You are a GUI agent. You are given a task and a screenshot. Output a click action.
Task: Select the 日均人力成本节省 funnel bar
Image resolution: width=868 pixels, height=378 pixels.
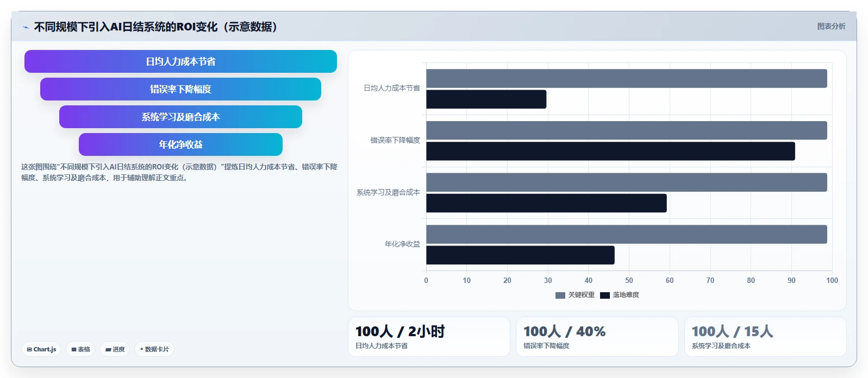(180, 61)
